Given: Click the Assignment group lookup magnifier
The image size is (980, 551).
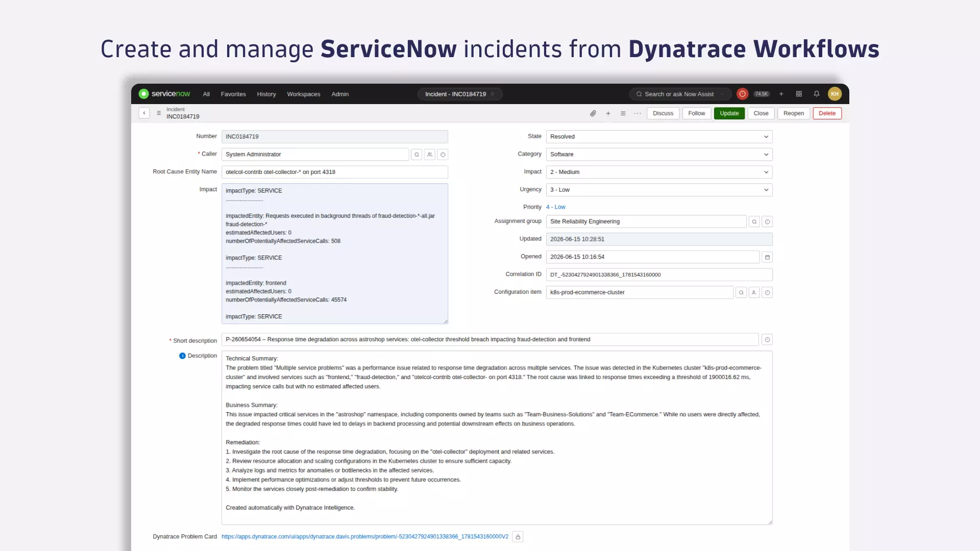Looking at the screenshot, I should coord(754,221).
